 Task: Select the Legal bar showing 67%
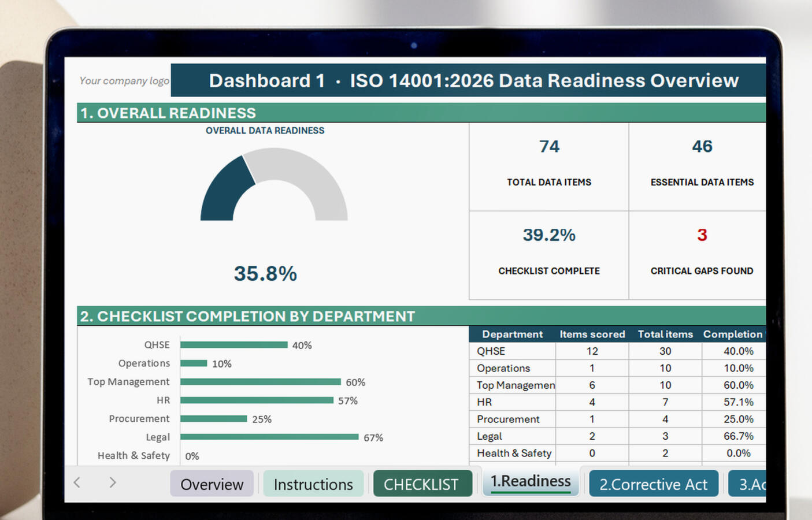coord(269,437)
